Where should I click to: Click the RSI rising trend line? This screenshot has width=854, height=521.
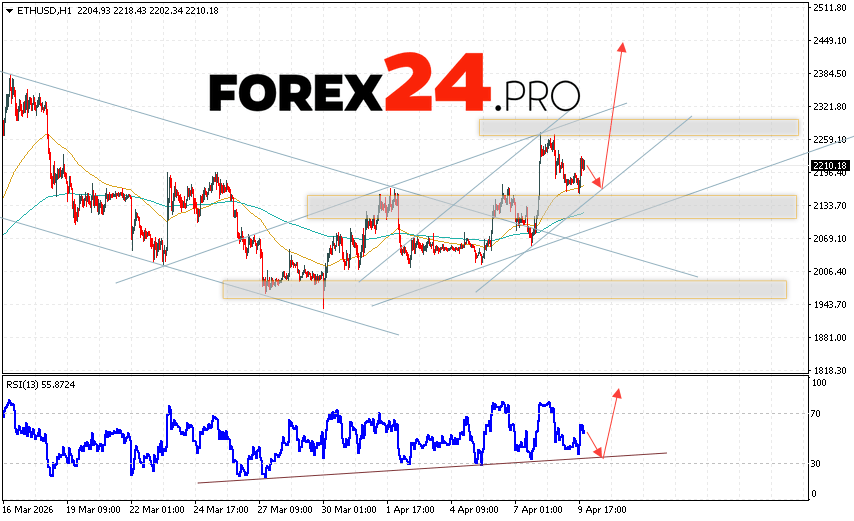[430, 467]
